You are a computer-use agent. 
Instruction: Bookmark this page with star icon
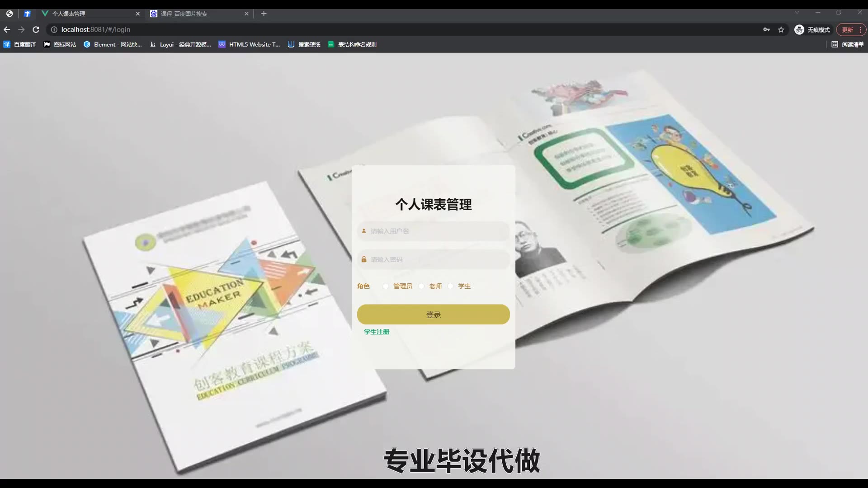coord(781,29)
